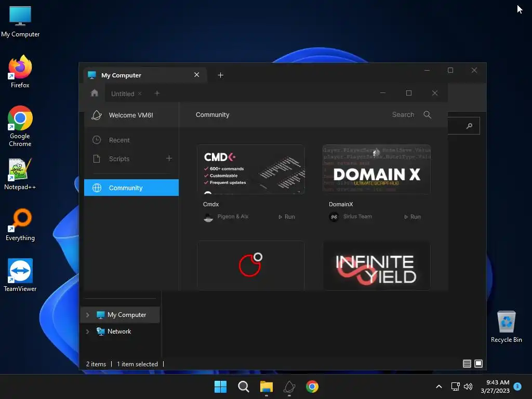Add a new script tab with plus
This screenshot has height=399, width=532.
tap(157, 93)
